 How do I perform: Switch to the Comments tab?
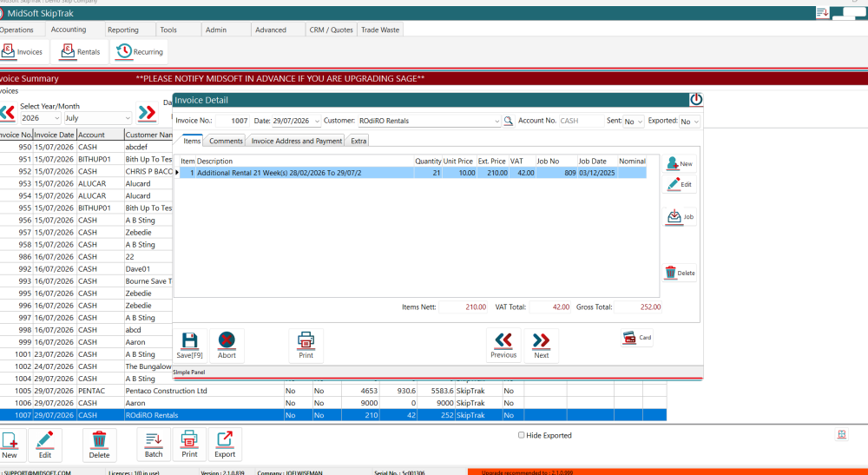click(226, 141)
